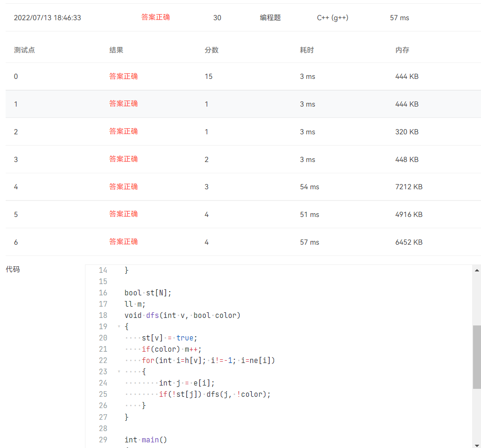The image size is (481, 448).
Task: Click memory 7212 KB of test point 4
Action: pyautogui.click(x=409, y=187)
